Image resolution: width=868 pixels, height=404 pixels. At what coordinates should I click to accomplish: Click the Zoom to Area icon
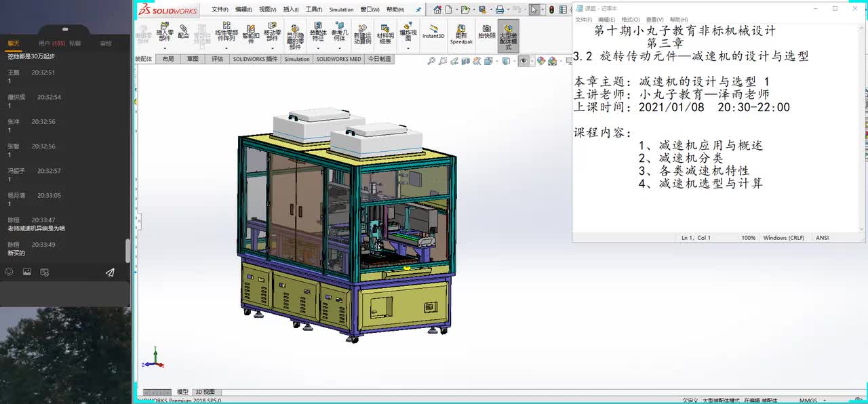point(443,61)
